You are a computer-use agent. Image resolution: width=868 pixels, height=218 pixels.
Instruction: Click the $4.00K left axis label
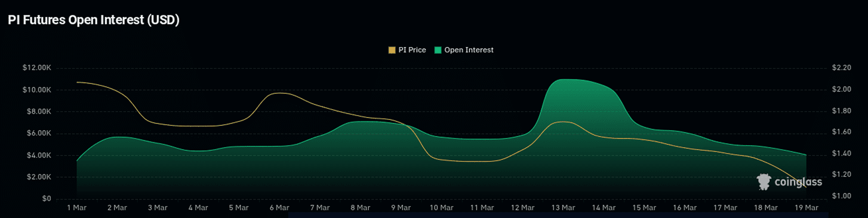[39, 156]
